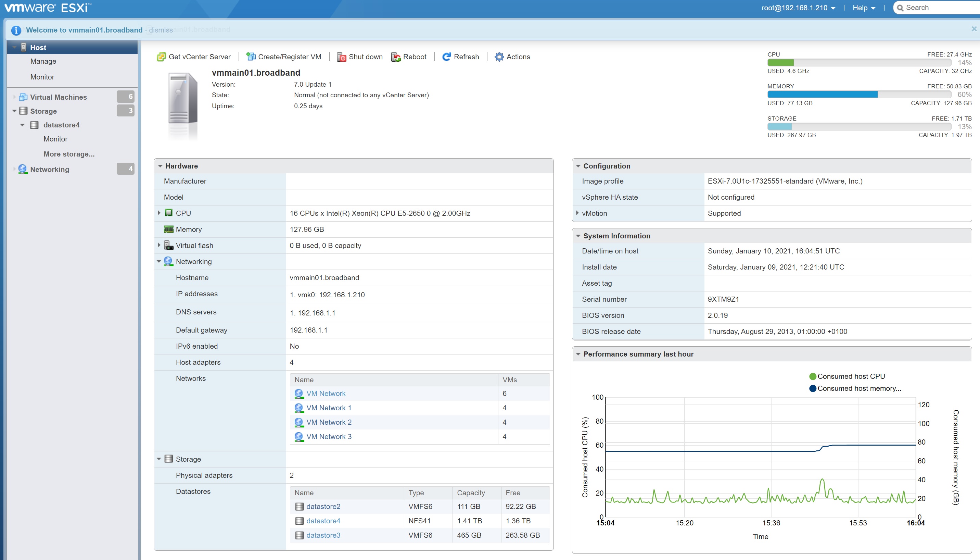This screenshot has height=560, width=980.
Task: Click the Virtual Machines icon in navigator
Action: pos(23,97)
